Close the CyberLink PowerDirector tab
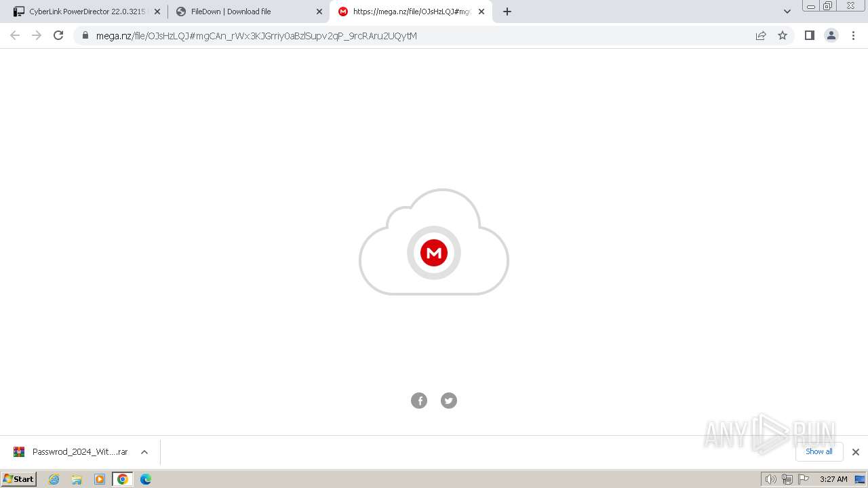 coord(157,12)
